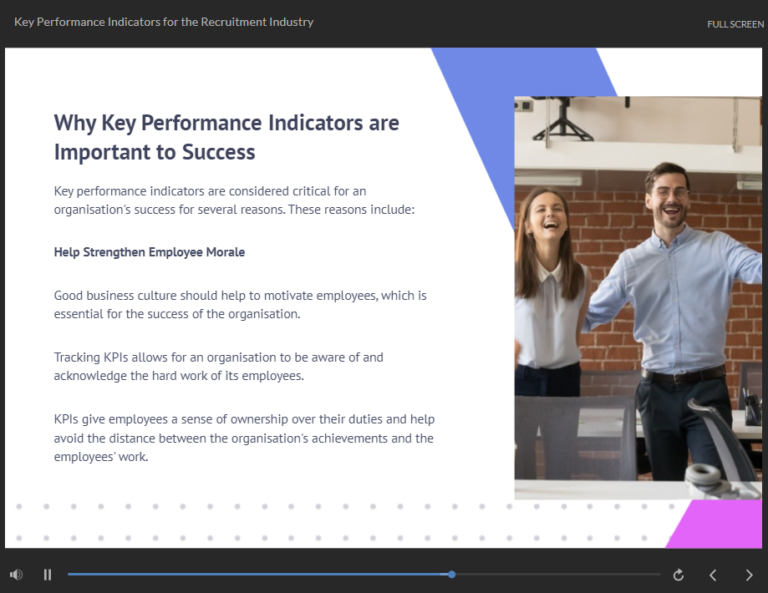The height and width of the screenshot is (593, 768).
Task: Click paragraph starting 'Good business culture'
Action: coord(240,305)
